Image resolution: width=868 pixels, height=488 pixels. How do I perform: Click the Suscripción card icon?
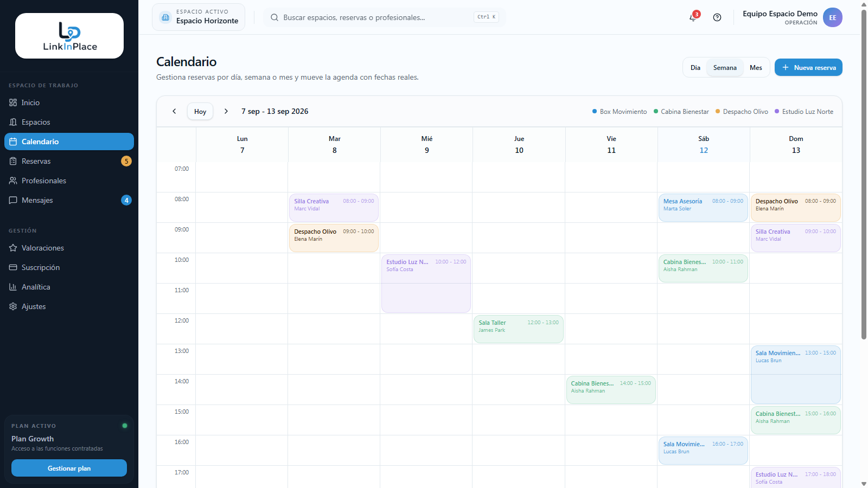click(x=13, y=267)
